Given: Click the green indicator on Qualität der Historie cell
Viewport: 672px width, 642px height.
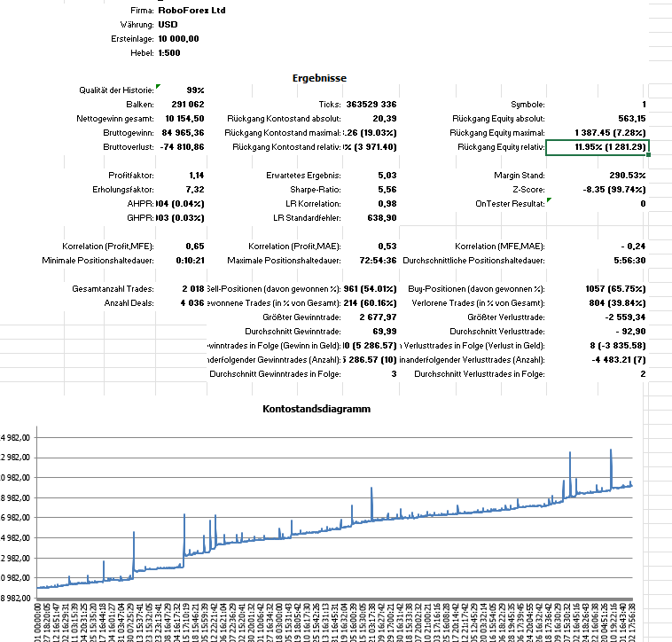Looking at the screenshot, I should coord(158,87).
